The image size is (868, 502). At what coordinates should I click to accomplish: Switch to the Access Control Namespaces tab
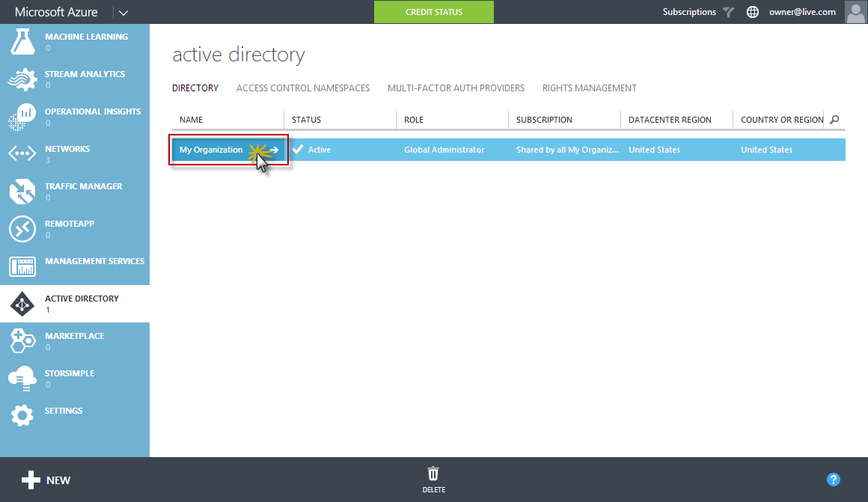tap(302, 88)
